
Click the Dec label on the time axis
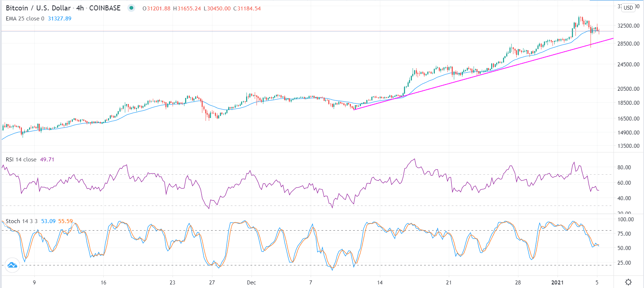[251, 283]
